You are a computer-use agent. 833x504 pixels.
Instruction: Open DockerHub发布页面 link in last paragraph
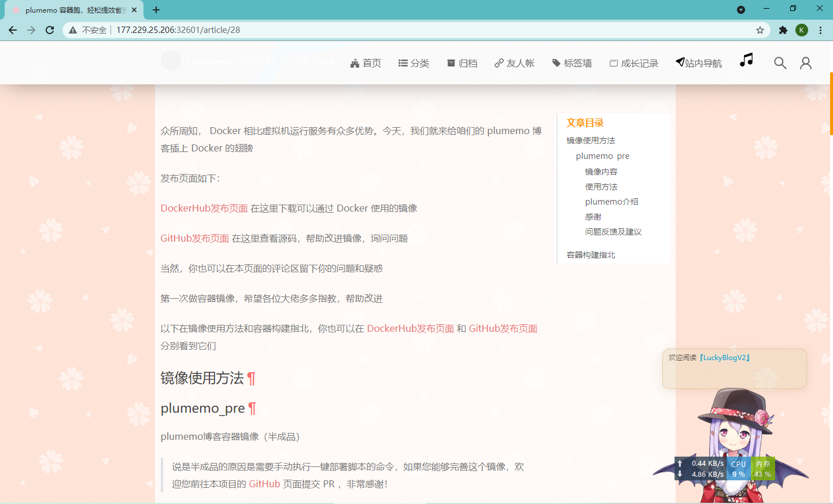pyautogui.click(x=410, y=328)
